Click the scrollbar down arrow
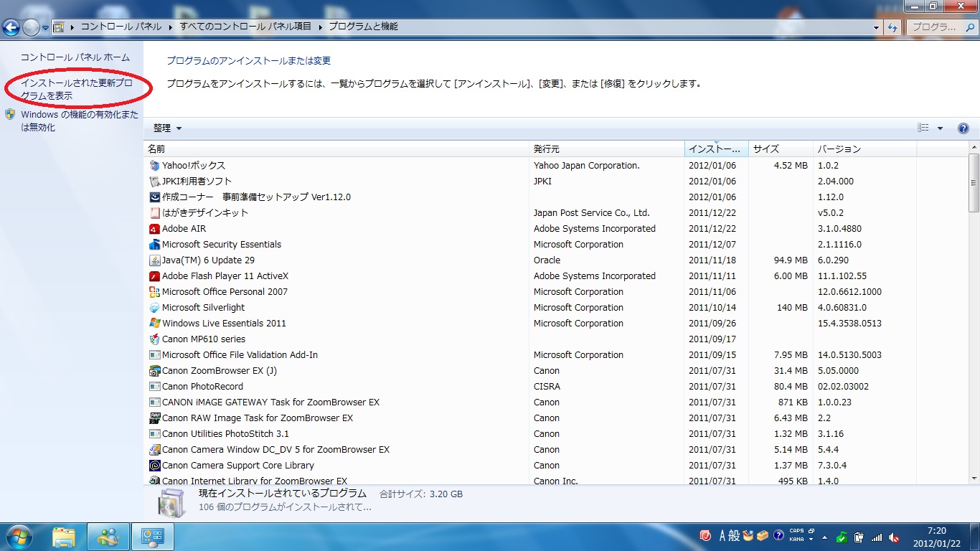 pos(974,479)
